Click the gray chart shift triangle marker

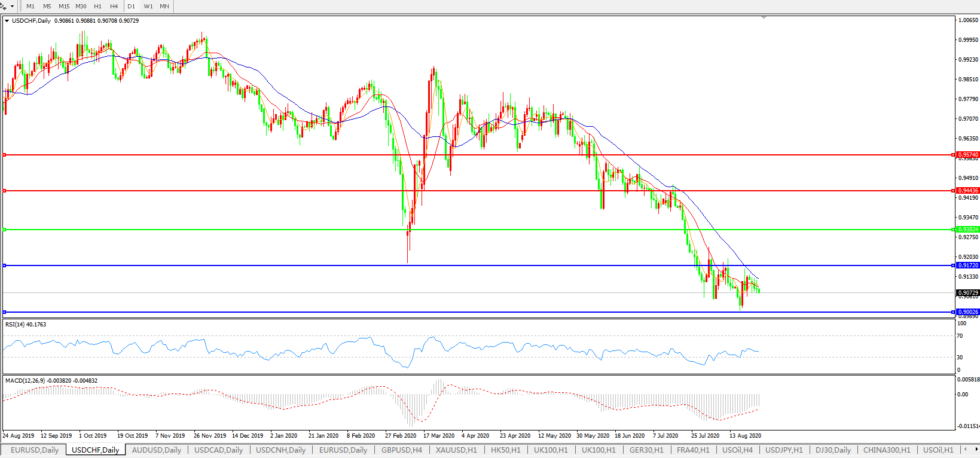coord(764,18)
